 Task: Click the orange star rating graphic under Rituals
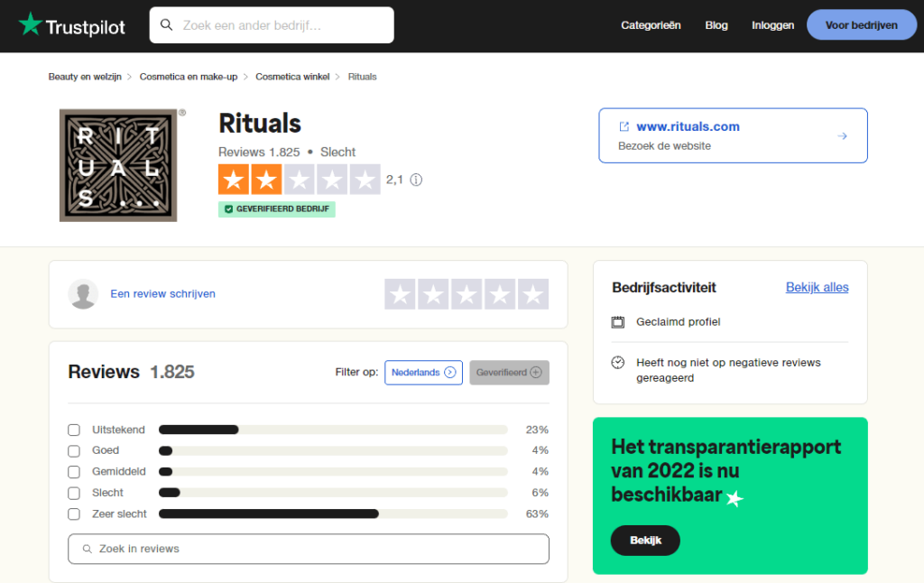coord(300,180)
